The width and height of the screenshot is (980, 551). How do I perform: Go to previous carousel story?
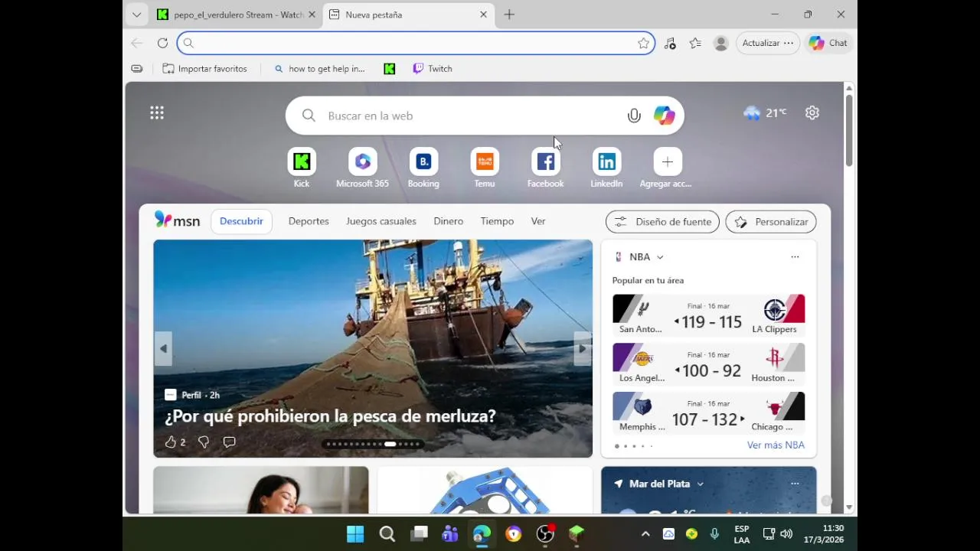(163, 349)
